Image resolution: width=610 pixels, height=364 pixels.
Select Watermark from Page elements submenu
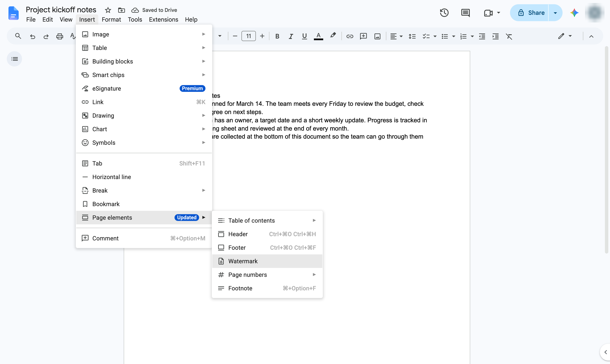coord(267,261)
